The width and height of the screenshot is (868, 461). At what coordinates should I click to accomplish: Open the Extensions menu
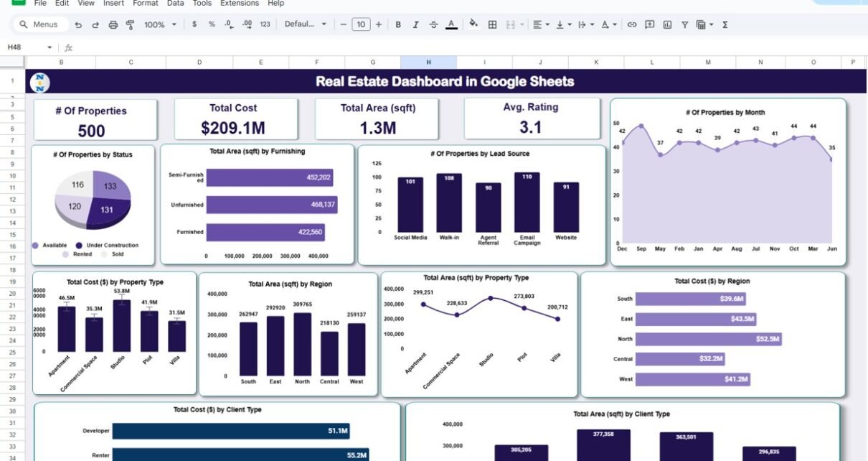pyautogui.click(x=240, y=4)
